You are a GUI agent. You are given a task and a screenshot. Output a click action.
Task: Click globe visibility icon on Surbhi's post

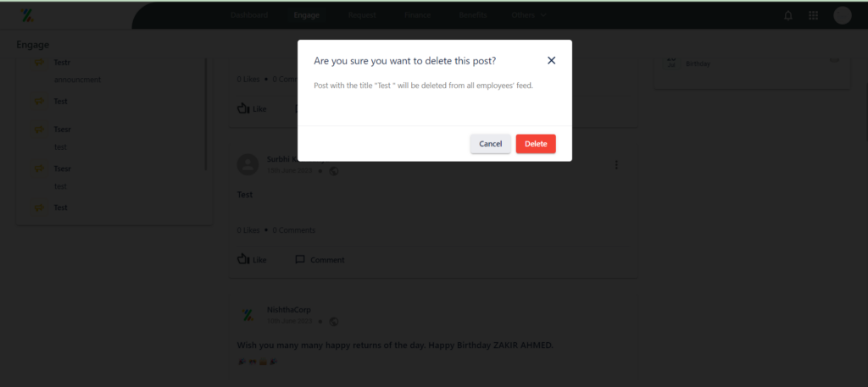334,171
